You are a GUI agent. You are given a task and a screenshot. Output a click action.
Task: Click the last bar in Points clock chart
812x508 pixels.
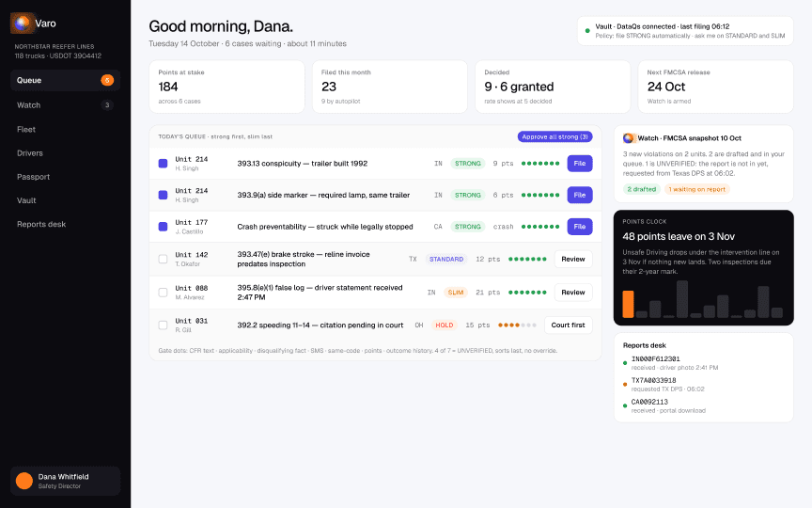[777, 312]
